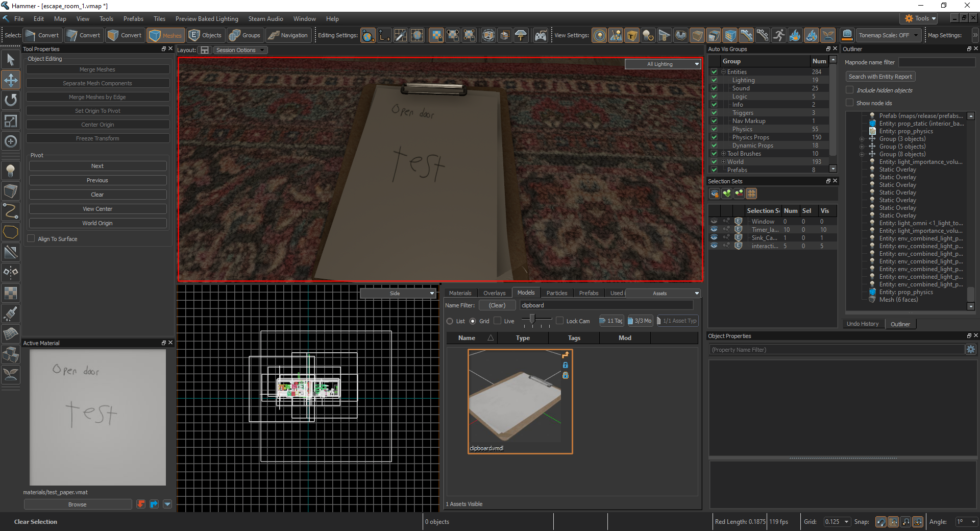Open the Steam Audio menu
The width and height of the screenshot is (980, 531).
click(265, 19)
